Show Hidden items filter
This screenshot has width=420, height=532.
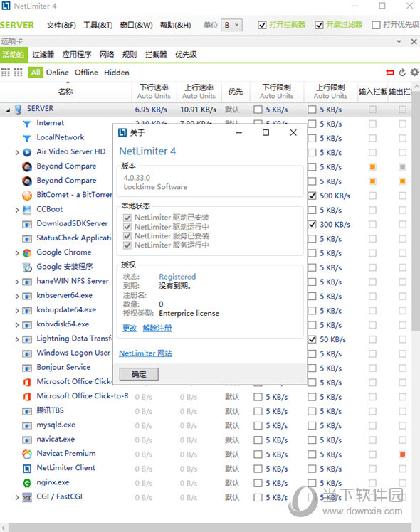pos(117,73)
